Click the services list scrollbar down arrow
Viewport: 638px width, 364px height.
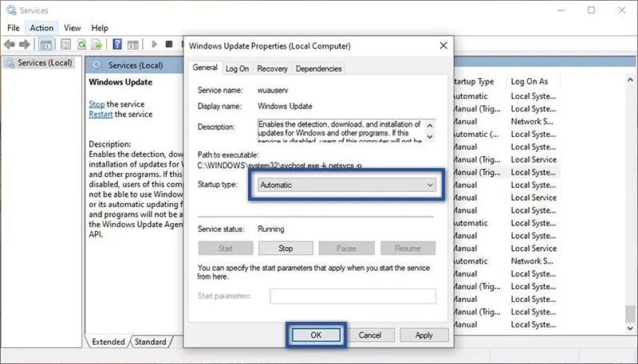tap(630, 327)
